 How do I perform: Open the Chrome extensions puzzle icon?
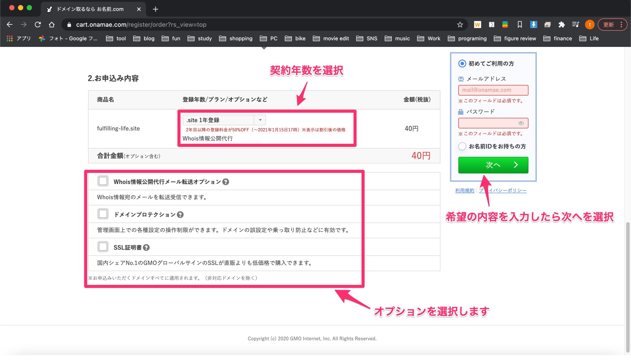tap(561, 24)
